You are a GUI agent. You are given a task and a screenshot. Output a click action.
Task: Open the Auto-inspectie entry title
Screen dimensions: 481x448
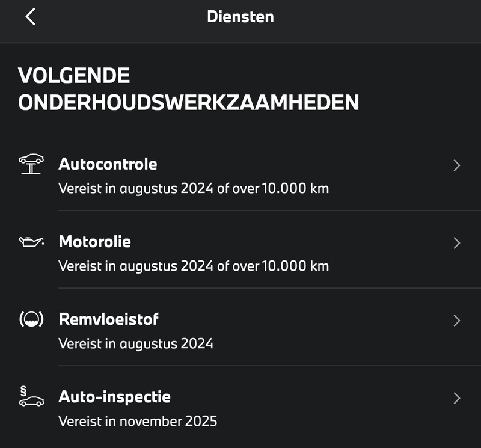114,397
